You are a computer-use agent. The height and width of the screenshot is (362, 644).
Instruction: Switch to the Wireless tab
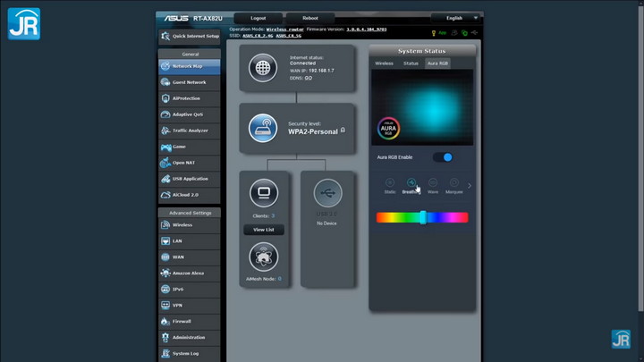click(x=384, y=63)
